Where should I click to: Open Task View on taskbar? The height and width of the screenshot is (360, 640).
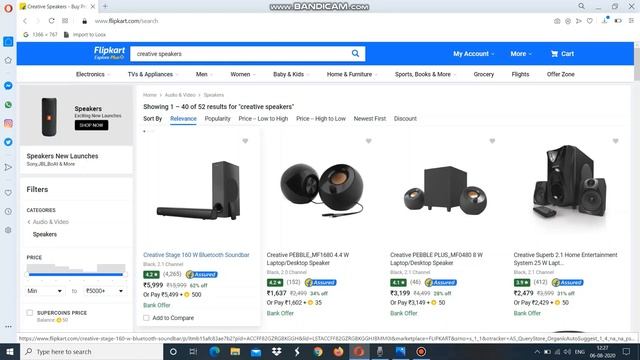pos(193,351)
